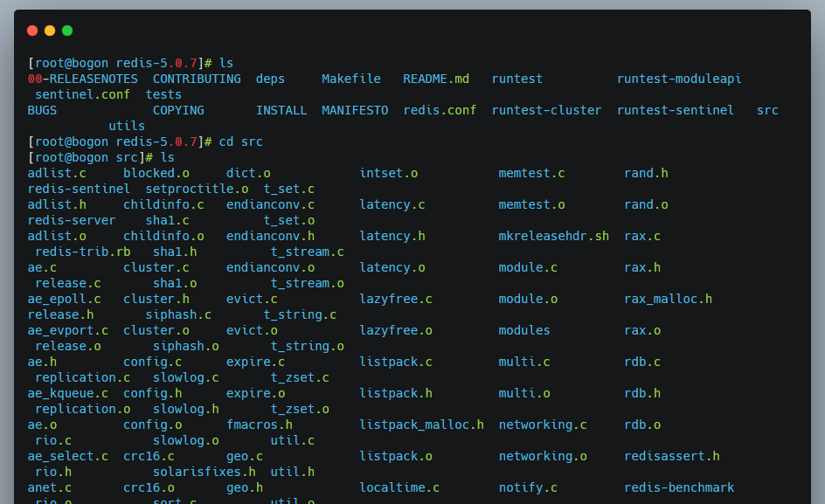825x504 pixels.
Task: Click the adlist.c file name
Action: [57, 173]
